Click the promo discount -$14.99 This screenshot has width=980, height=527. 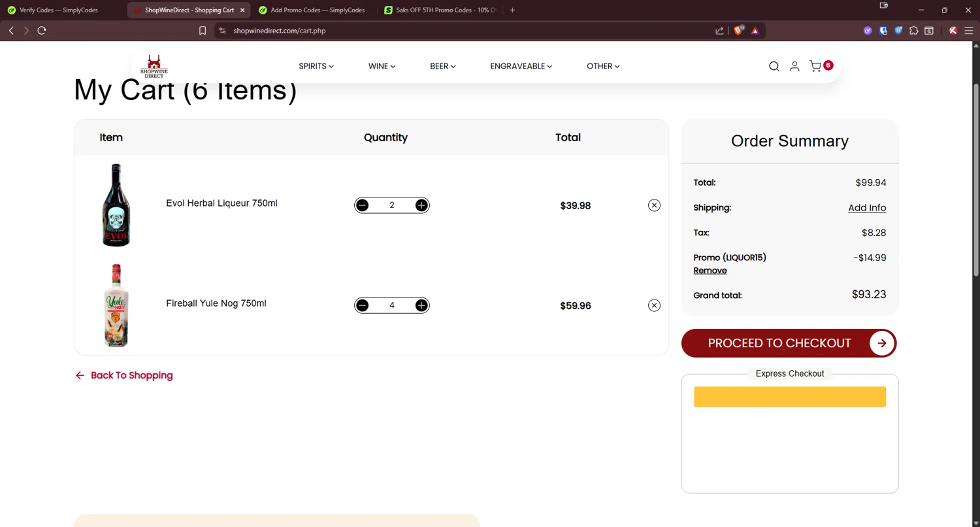click(870, 258)
